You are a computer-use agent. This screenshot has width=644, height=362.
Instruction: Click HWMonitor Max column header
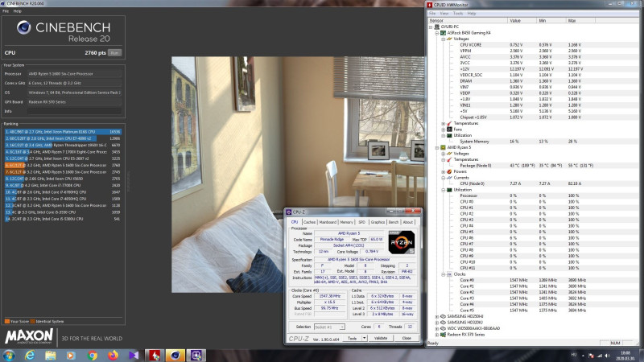click(x=580, y=21)
